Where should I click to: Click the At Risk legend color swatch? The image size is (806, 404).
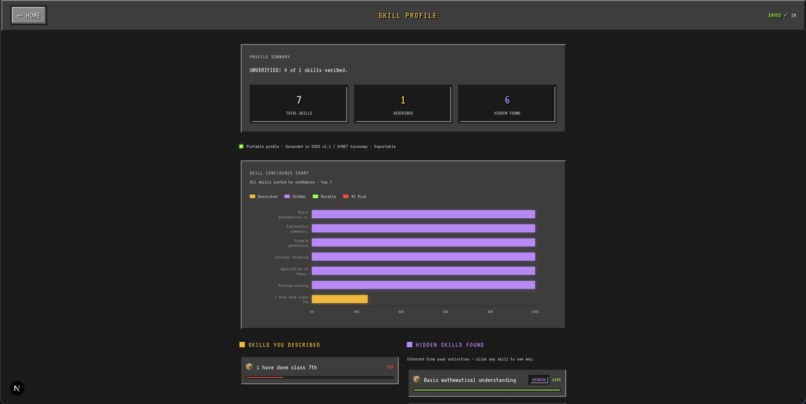[346, 196]
